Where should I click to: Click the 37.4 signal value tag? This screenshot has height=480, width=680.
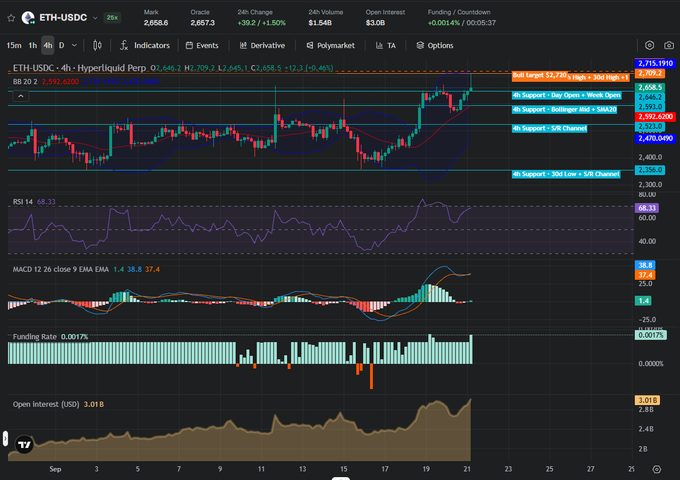point(645,275)
